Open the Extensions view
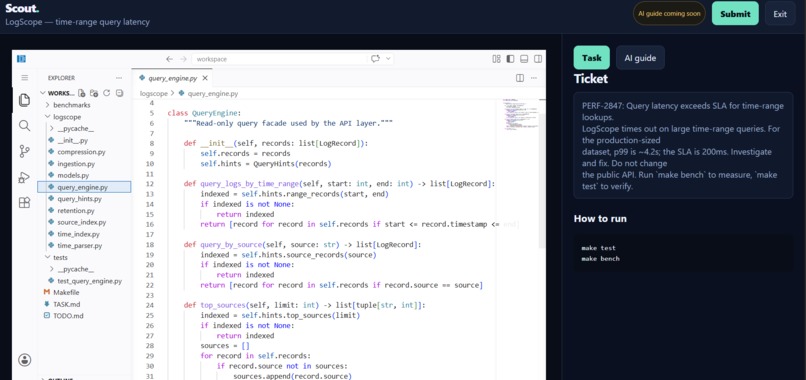Screen dimensions: 806x380 tap(24, 203)
